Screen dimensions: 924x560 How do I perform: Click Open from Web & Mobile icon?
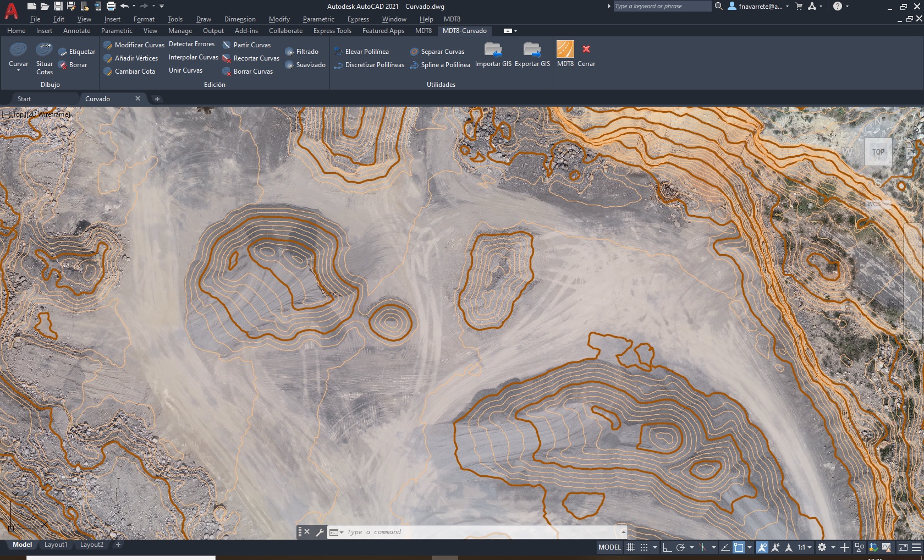point(84,6)
